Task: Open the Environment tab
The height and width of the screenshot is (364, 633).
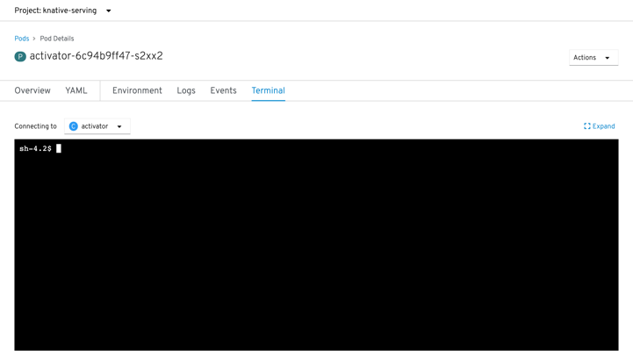Action: point(137,90)
